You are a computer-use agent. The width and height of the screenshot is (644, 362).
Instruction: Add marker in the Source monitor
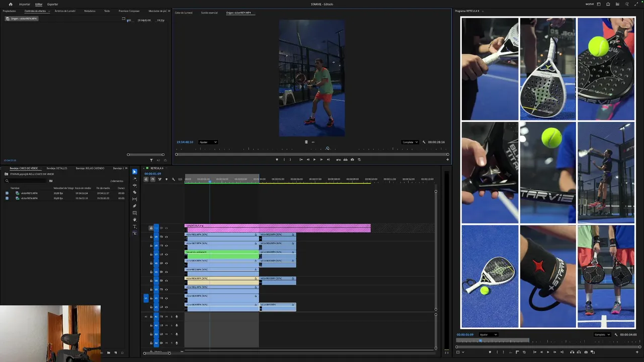[277, 159]
